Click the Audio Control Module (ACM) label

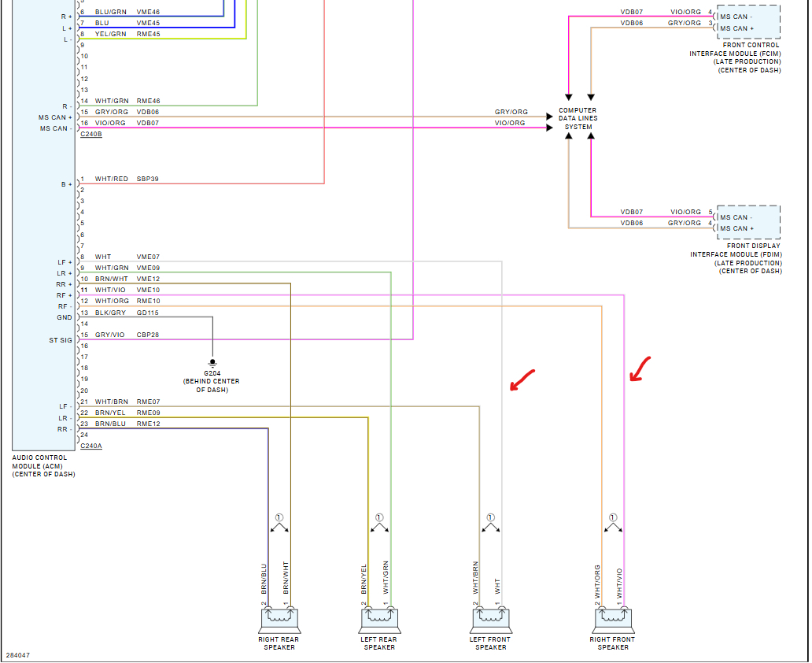[43, 466]
